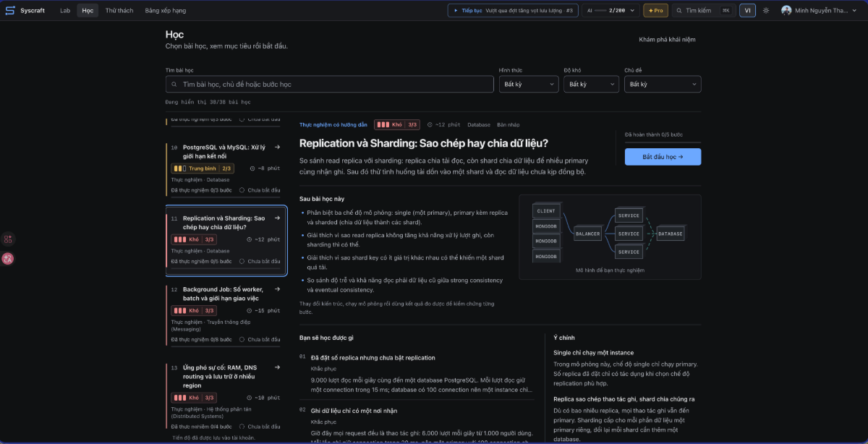Click Đang hiển thị 38/38 bài học text
This screenshot has height=444, width=868.
[208, 103]
